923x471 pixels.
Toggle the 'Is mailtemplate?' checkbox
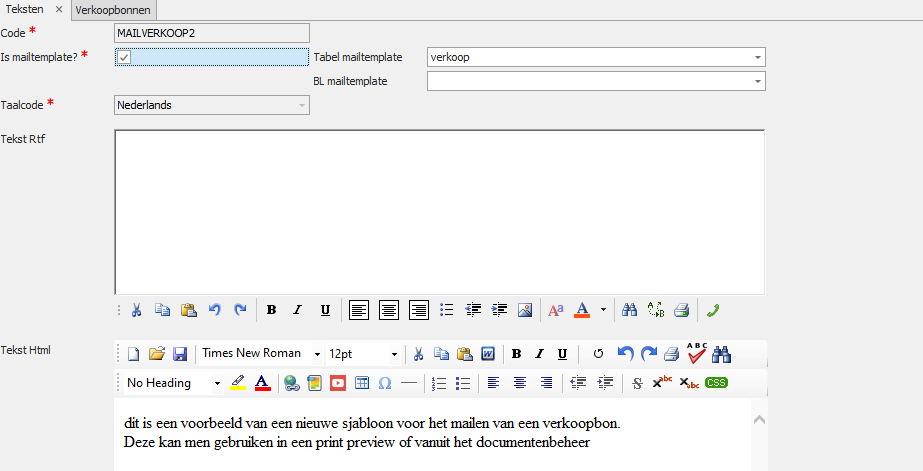pyautogui.click(x=124, y=57)
